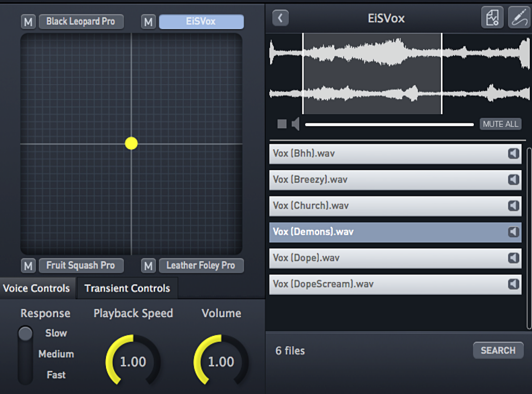
Task: Select the EiSVox sound slot
Action: [x=201, y=22]
